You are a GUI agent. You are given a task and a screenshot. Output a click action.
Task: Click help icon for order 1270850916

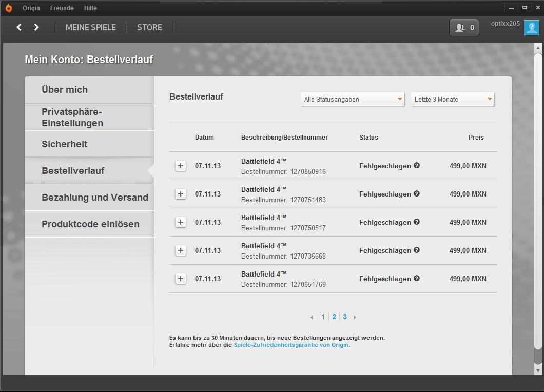pos(417,166)
